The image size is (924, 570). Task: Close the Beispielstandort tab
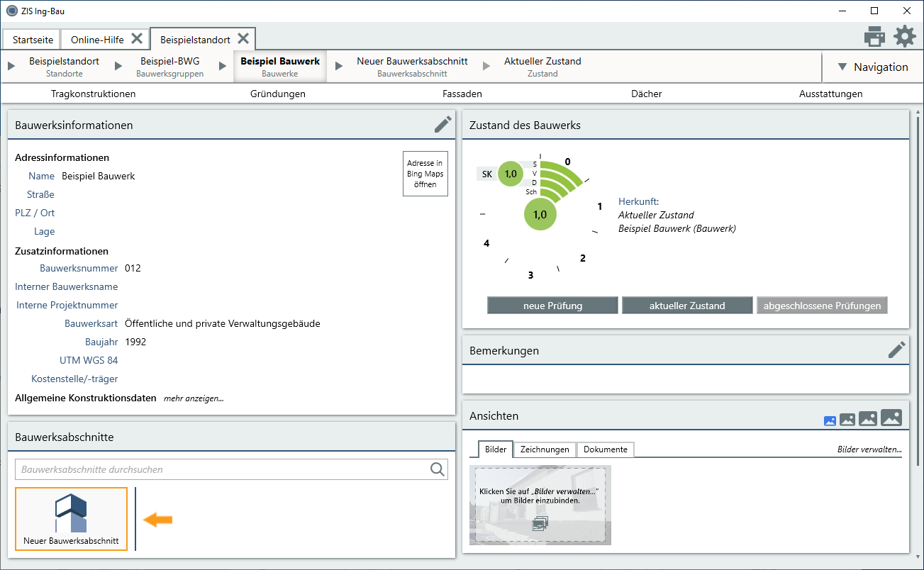(243, 39)
